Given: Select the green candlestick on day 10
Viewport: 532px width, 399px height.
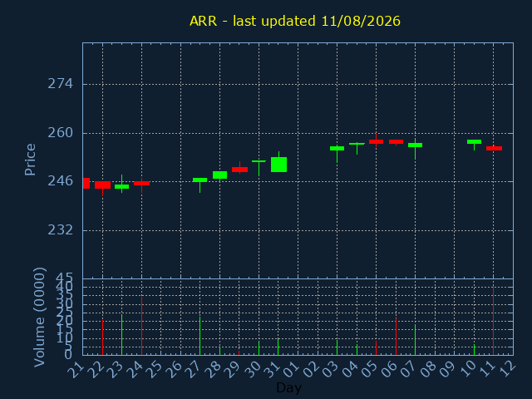Looking at the screenshot, I should 474,142.
